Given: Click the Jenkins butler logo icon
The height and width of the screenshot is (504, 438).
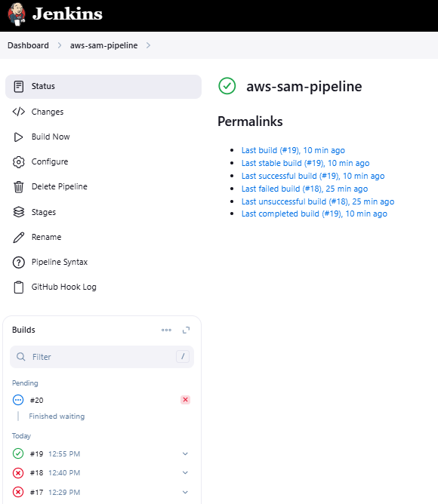Looking at the screenshot, I should click(17, 14).
